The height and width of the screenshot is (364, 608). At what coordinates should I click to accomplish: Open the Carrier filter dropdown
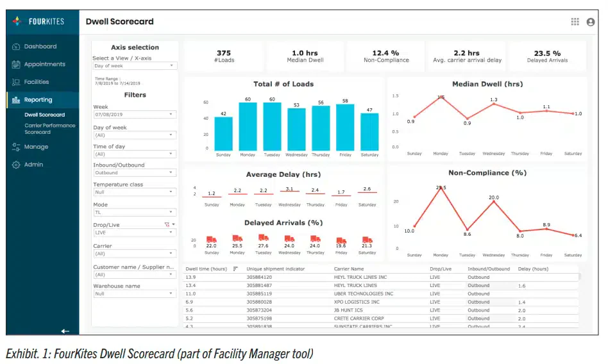(x=135, y=254)
